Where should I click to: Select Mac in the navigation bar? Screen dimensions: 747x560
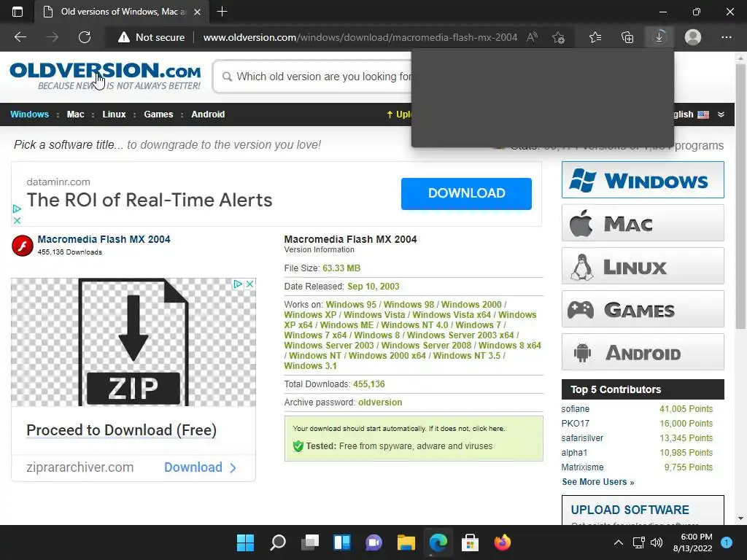(75, 114)
